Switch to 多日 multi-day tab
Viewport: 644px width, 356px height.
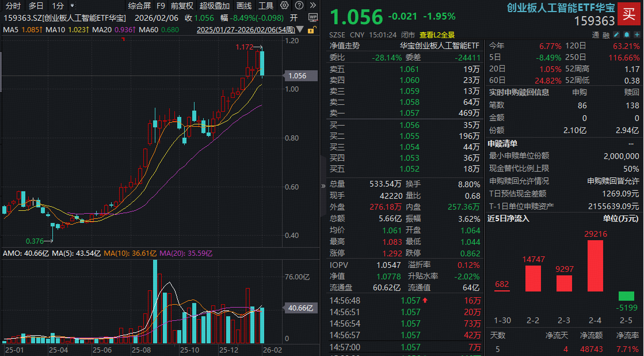(x=36, y=6)
